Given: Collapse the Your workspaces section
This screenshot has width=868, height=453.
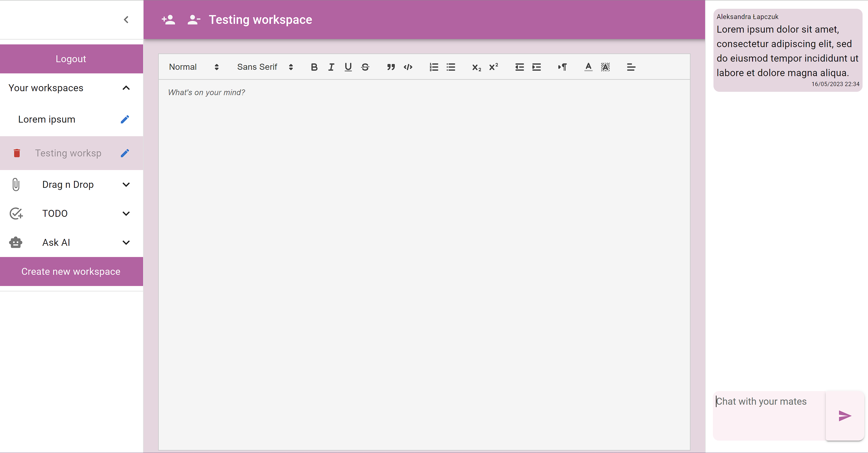Looking at the screenshot, I should tap(126, 88).
